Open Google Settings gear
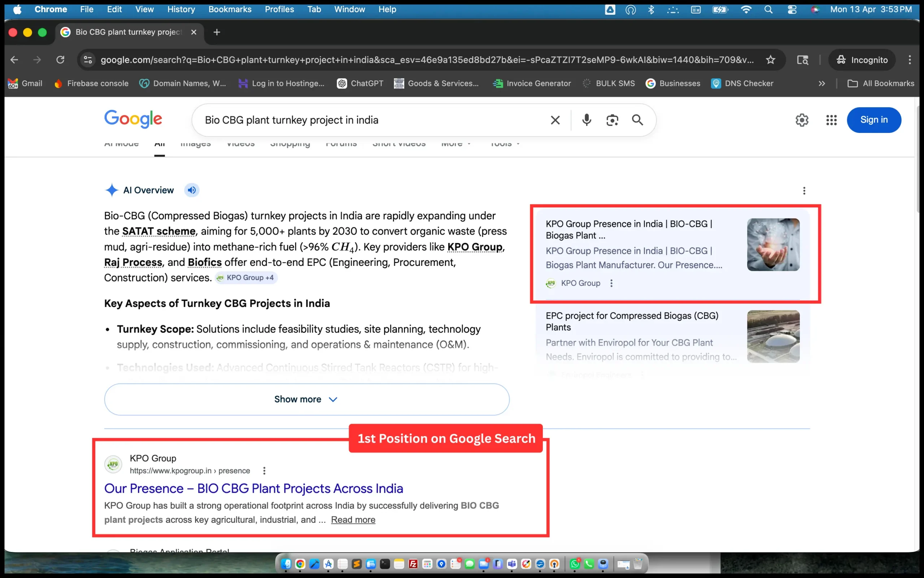Viewport: 924px width, 578px height. pyautogui.click(x=802, y=120)
